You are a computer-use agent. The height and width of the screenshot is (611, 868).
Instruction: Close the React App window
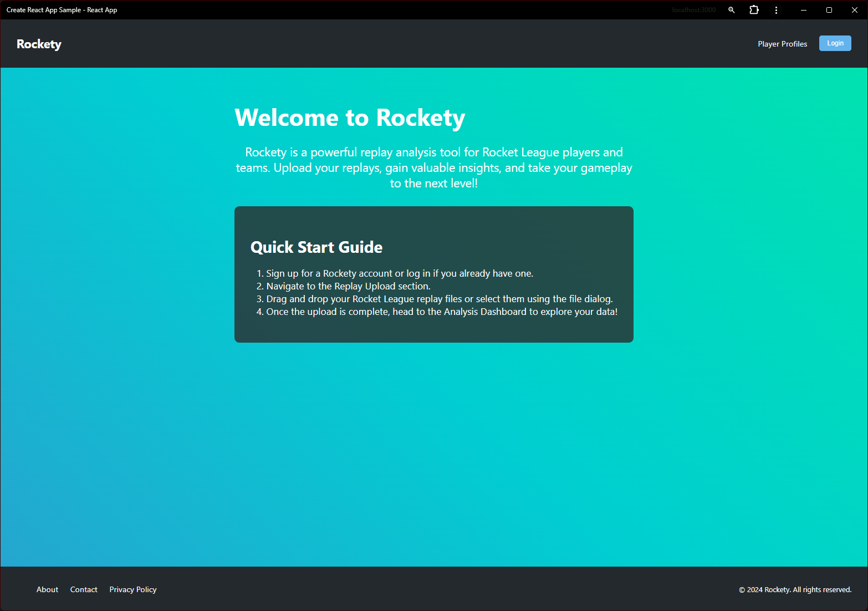point(855,10)
